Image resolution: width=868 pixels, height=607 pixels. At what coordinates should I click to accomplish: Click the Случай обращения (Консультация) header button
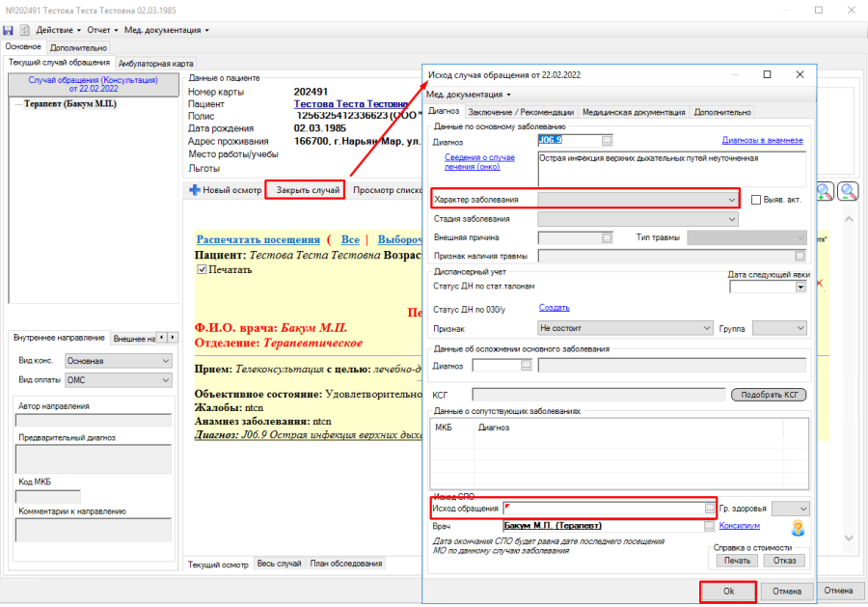pos(93,84)
